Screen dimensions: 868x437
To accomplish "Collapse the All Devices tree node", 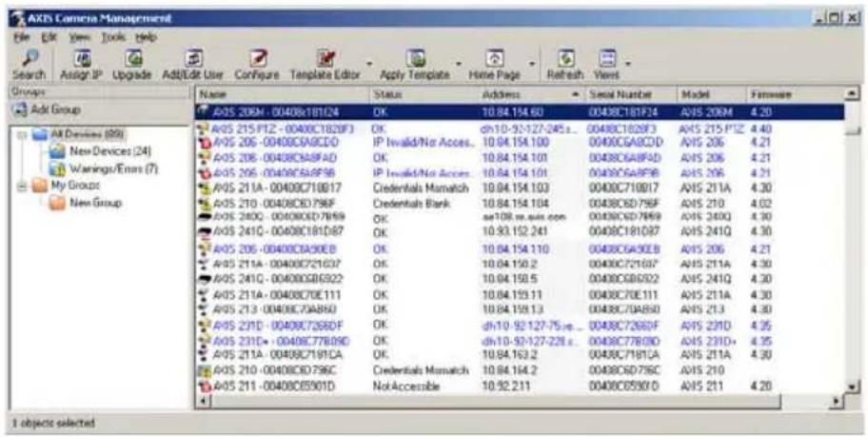I will tap(22, 134).
